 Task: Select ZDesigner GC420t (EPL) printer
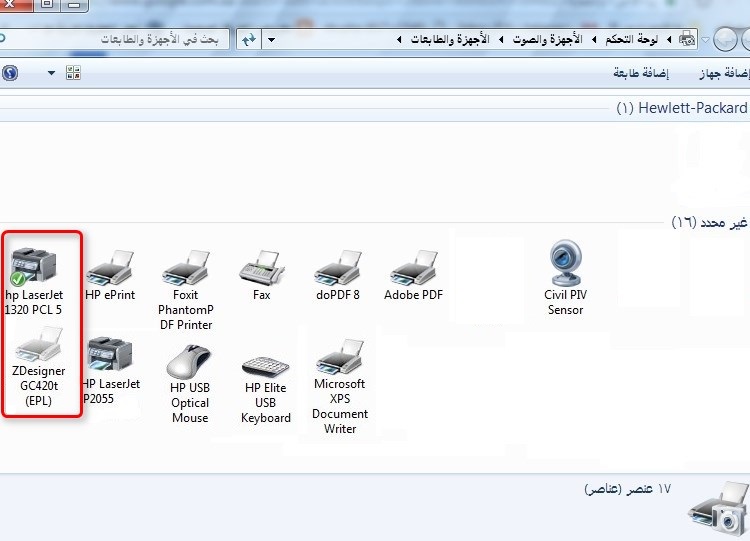pos(38,367)
